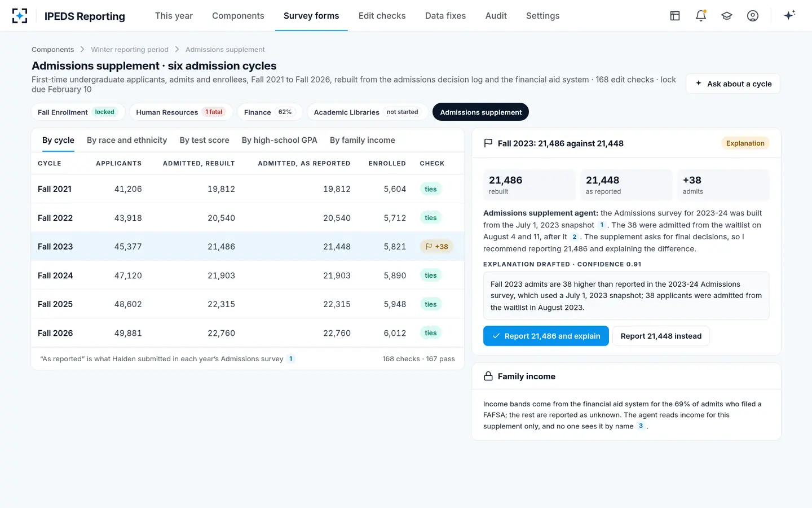Screen dimensions: 812x508
Task: Click the Components breadcrumb link
Action: pyautogui.click(x=52, y=50)
